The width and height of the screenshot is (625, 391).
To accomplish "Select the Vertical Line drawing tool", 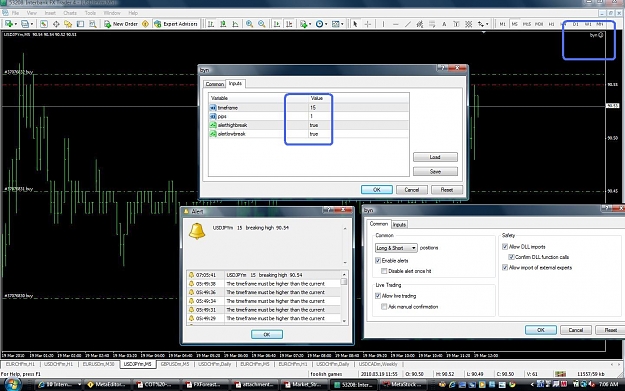I will 383,24.
